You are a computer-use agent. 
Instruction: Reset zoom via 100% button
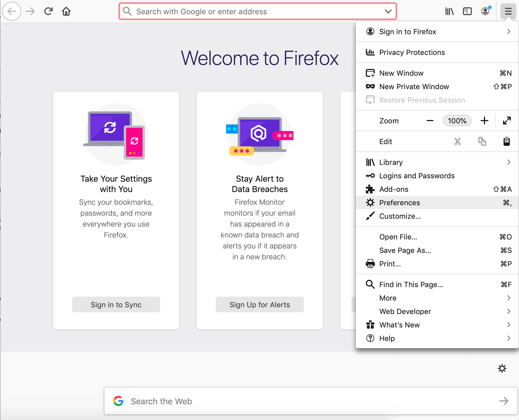point(457,121)
